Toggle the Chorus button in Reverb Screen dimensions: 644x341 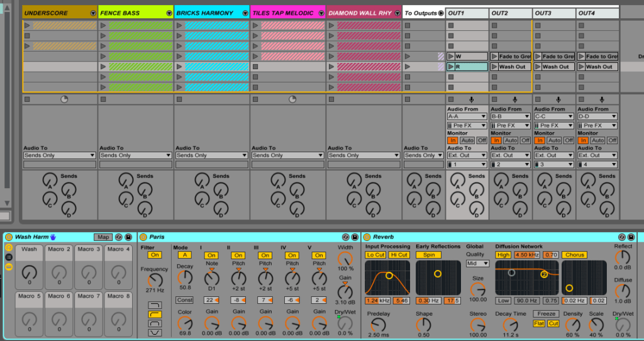click(573, 255)
